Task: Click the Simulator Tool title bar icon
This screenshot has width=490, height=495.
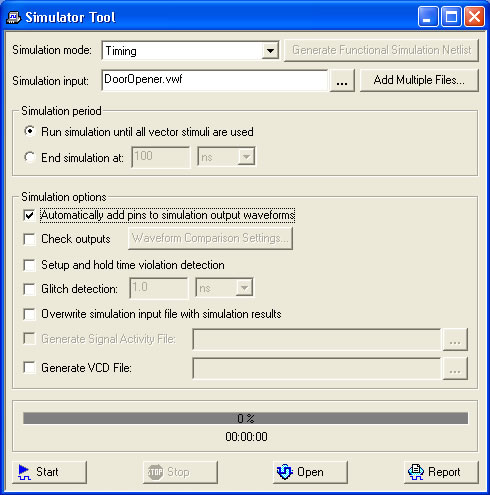Action: [x=14, y=17]
